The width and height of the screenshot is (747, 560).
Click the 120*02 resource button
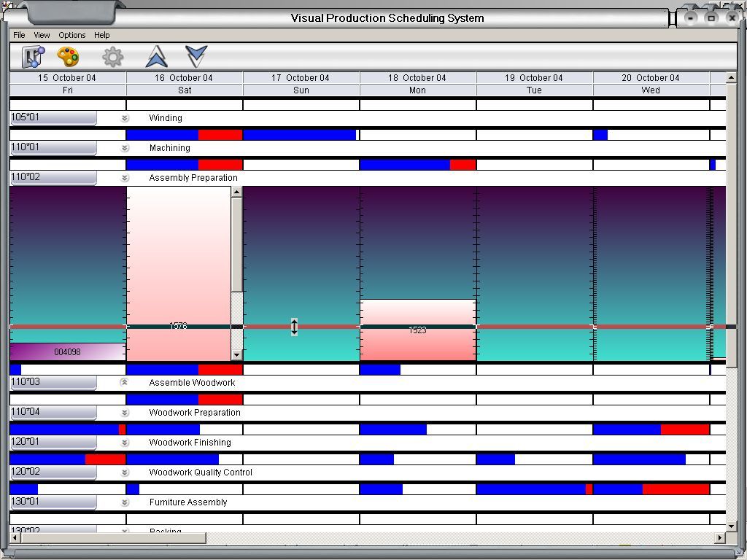click(53, 472)
